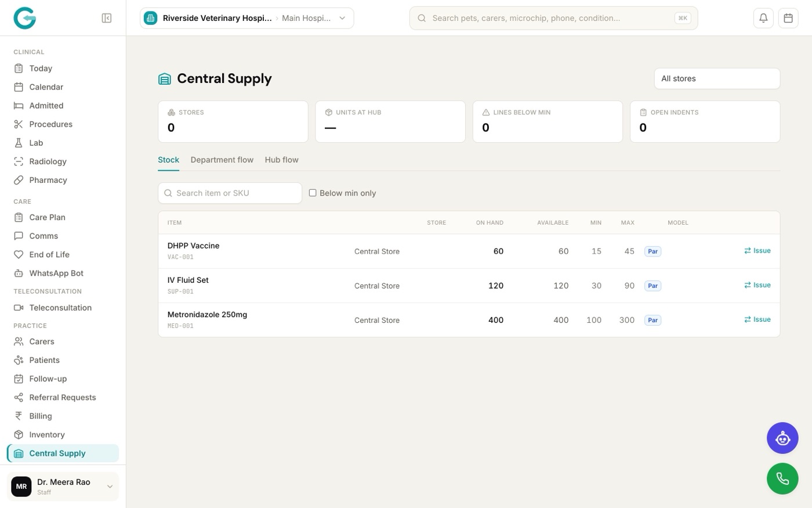Open the All stores dropdown
Viewport: 812px width, 508px height.
click(x=717, y=78)
